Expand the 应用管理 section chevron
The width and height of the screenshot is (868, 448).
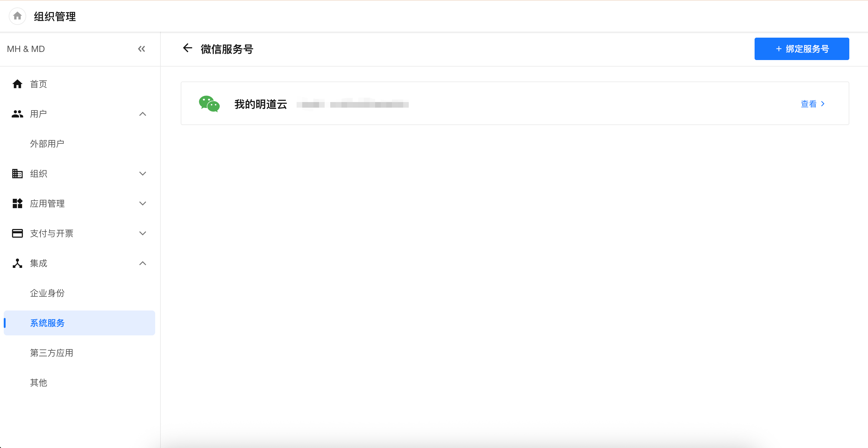tap(142, 204)
